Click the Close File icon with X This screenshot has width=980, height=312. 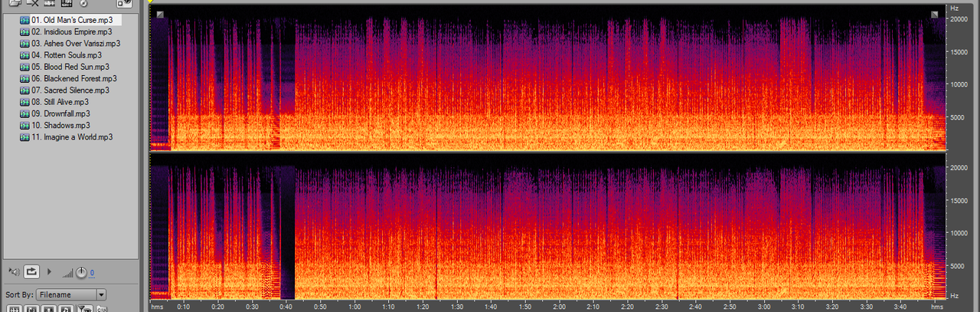pyautogui.click(x=33, y=4)
